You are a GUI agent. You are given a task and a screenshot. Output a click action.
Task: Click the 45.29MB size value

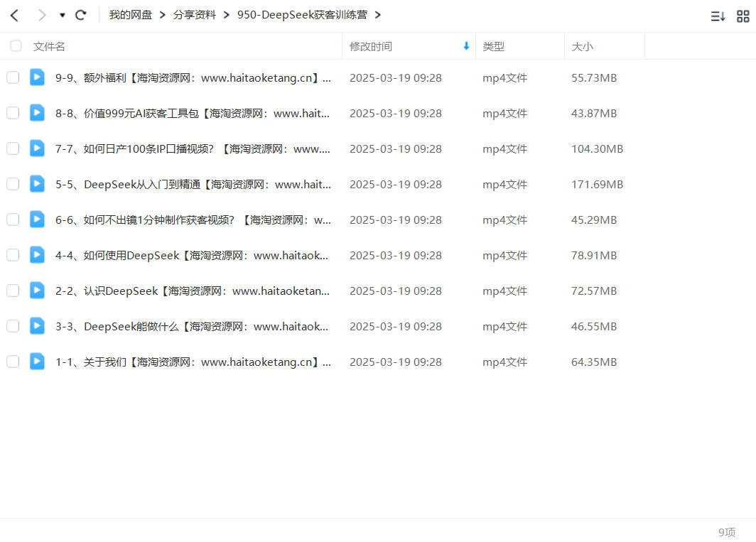click(594, 220)
